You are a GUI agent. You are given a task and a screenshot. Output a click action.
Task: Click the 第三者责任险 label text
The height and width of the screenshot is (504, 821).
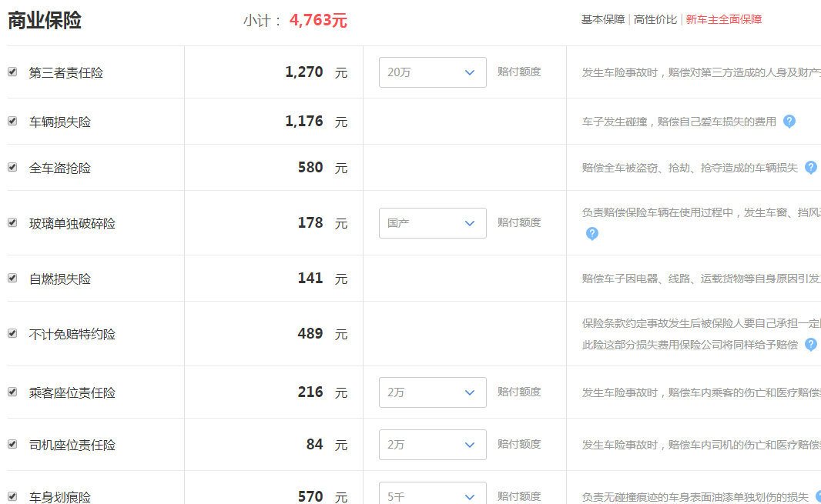[x=66, y=73]
